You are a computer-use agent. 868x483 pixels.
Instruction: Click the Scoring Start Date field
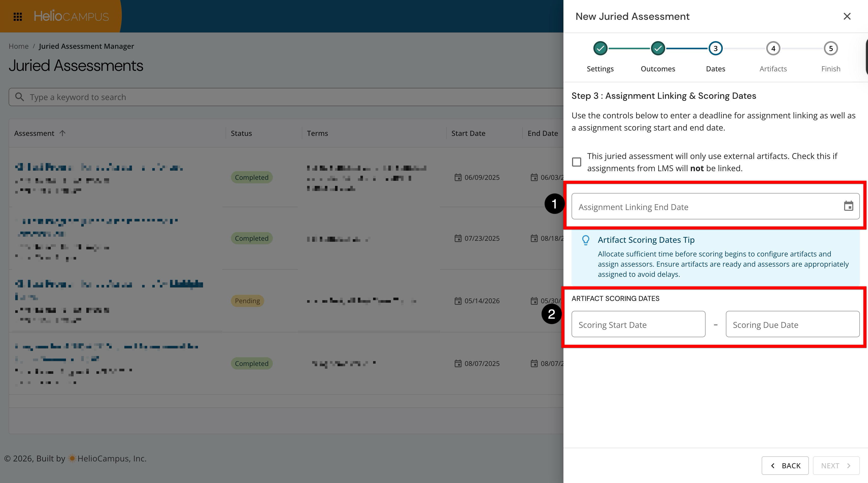(638, 324)
